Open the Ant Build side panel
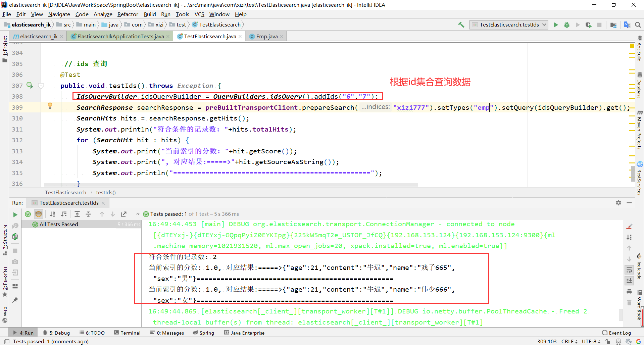Image resolution: width=644 pixels, height=345 pixels. (x=639, y=49)
